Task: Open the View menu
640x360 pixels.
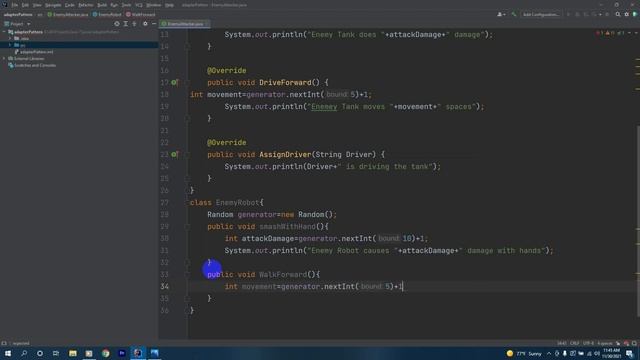Action: pyautogui.click(x=37, y=5)
